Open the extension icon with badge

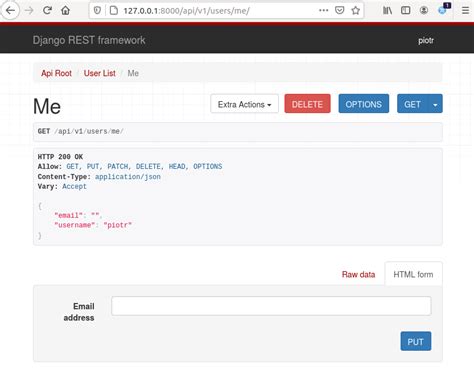(444, 9)
